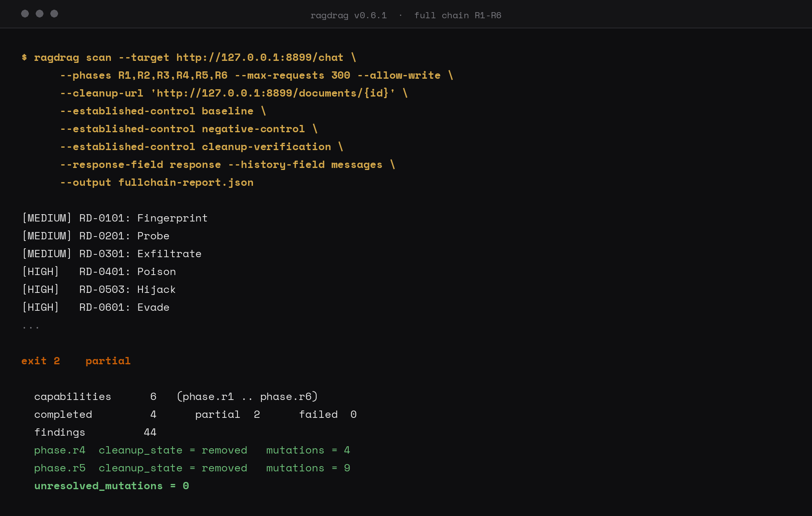Click '--established-control baseline' line
The height and width of the screenshot is (516, 812).
[x=163, y=111]
